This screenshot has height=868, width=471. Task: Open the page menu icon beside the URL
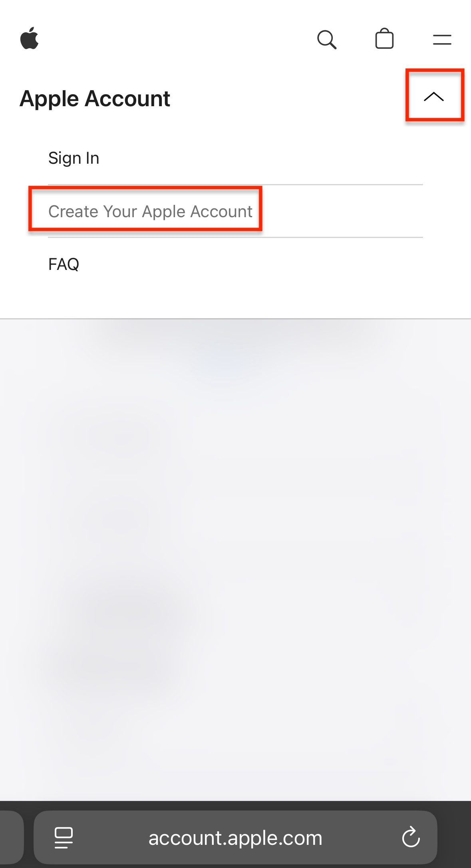click(x=64, y=838)
